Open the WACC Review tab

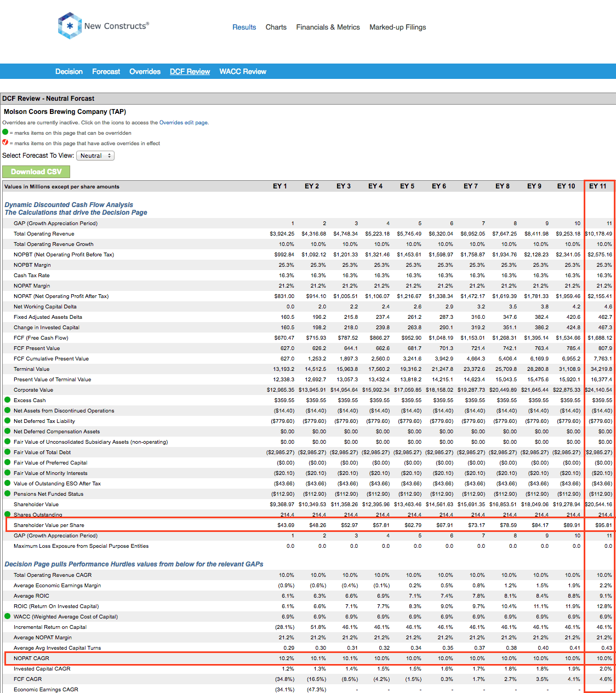[243, 71]
